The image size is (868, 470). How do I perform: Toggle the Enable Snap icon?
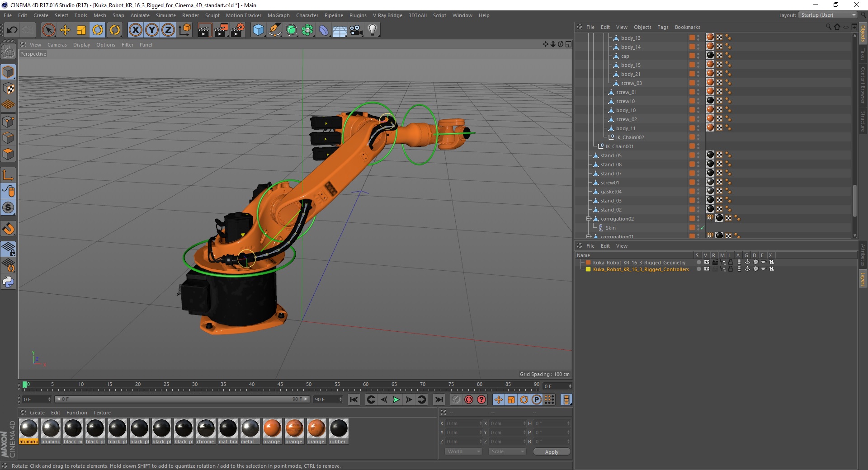pyautogui.click(x=8, y=228)
